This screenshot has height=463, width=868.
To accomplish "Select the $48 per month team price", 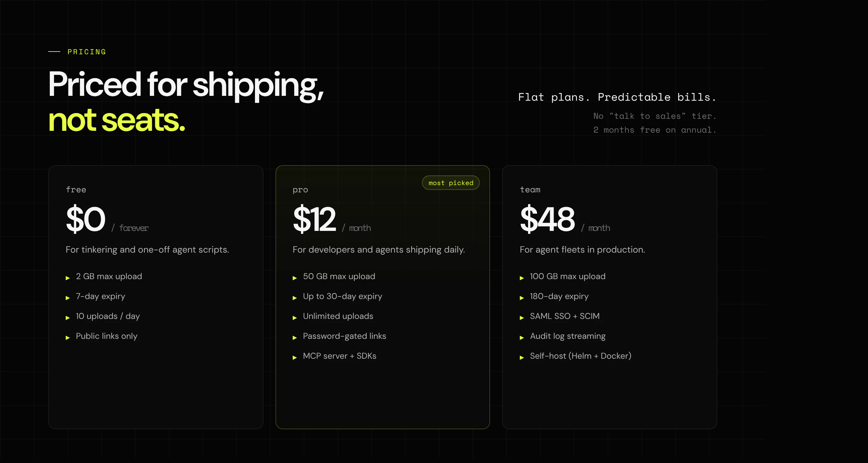I will tap(565, 219).
